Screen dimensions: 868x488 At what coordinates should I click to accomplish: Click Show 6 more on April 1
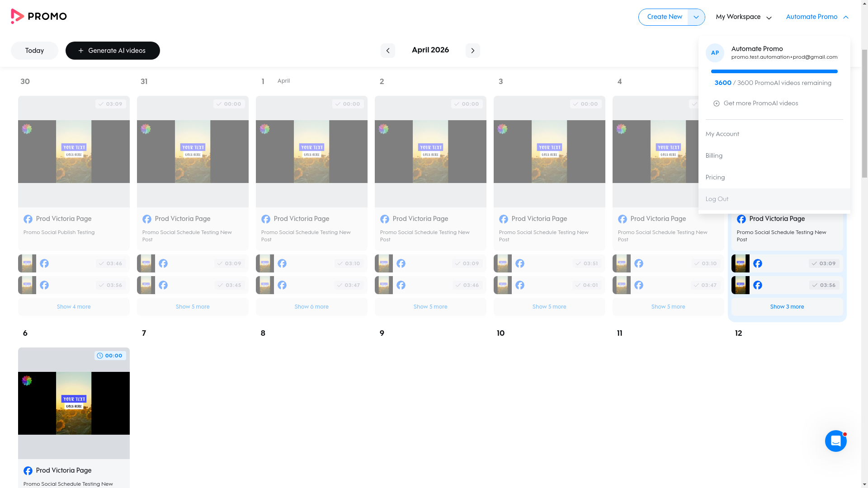311,306
